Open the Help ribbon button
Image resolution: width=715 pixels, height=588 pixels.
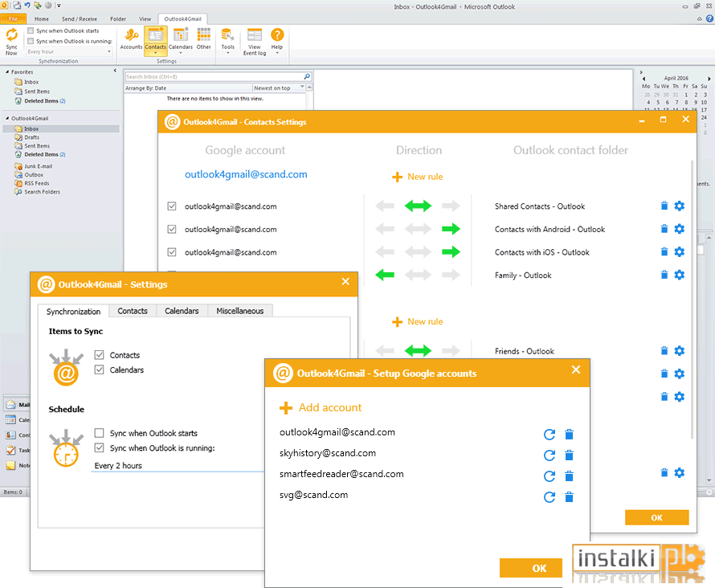(x=277, y=41)
